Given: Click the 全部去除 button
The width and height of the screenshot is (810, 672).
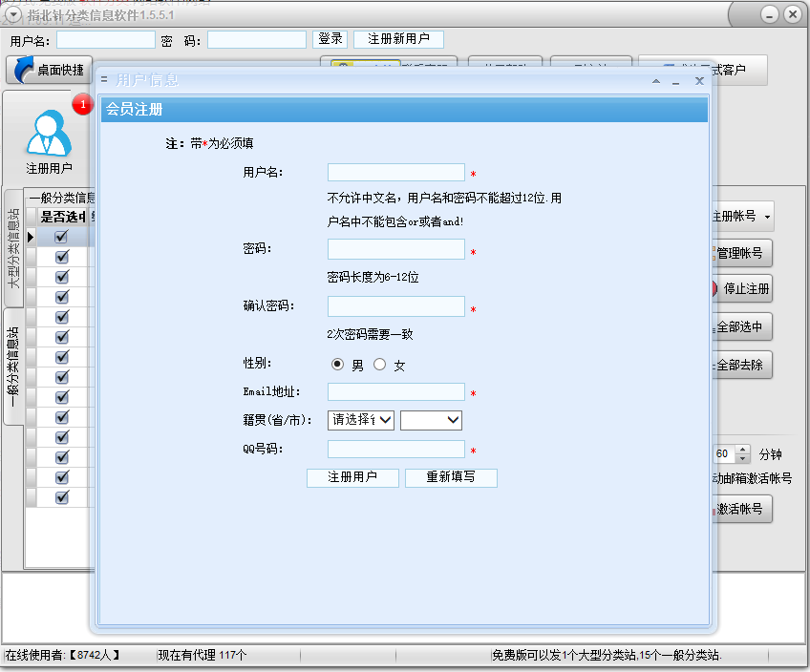Looking at the screenshot, I should point(742,366).
